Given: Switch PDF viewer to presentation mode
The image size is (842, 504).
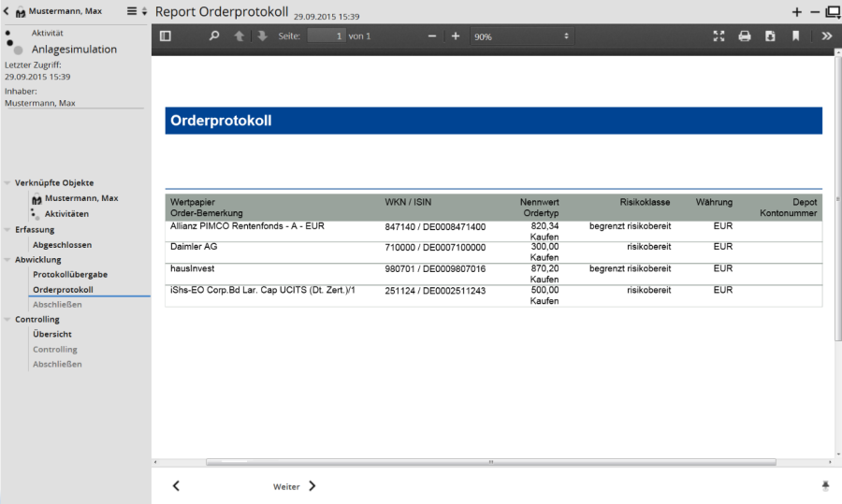Looking at the screenshot, I should point(719,36).
